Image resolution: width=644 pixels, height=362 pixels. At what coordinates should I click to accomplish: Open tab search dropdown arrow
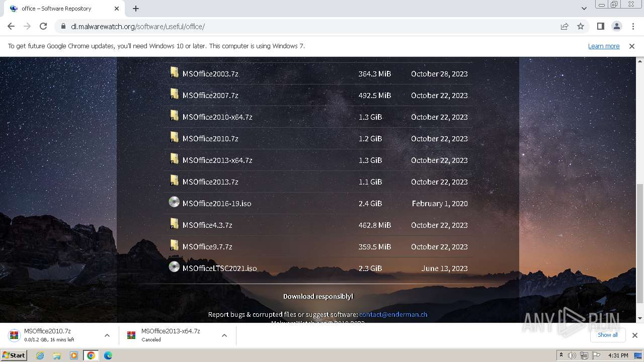coord(584,9)
